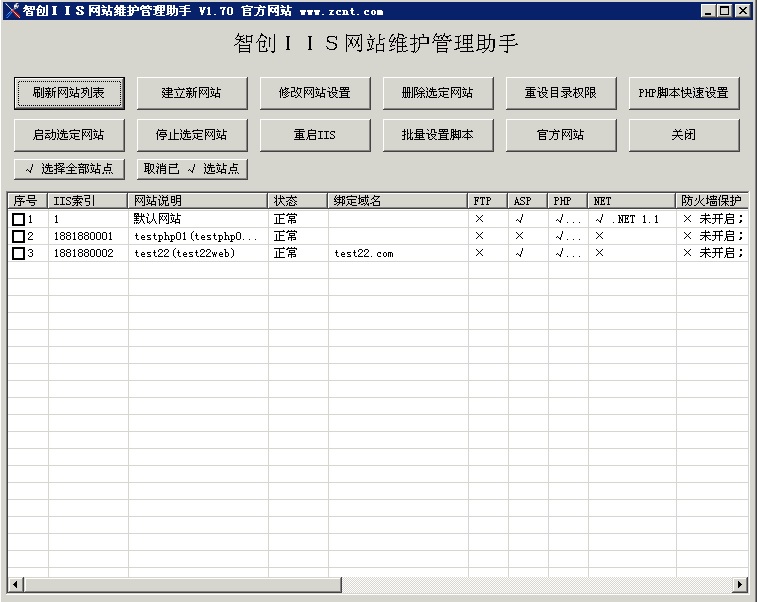Image resolution: width=757 pixels, height=602 pixels.
Task: Click the FTP column header
Action: pos(487,200)
